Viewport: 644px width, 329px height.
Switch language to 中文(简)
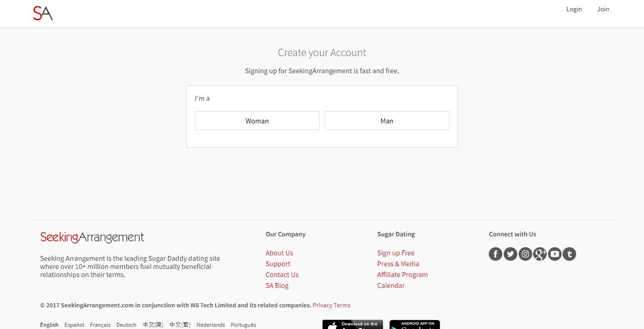[153, 325]
